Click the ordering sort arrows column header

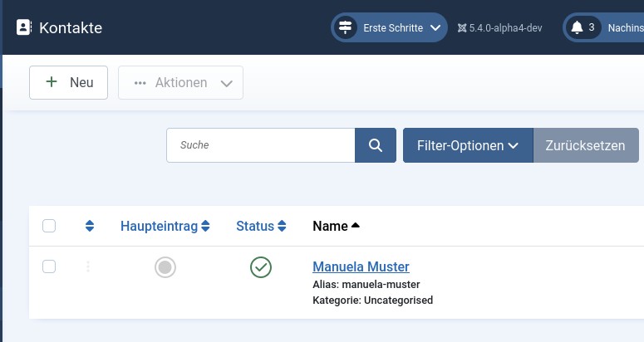(x=90, y=226)
